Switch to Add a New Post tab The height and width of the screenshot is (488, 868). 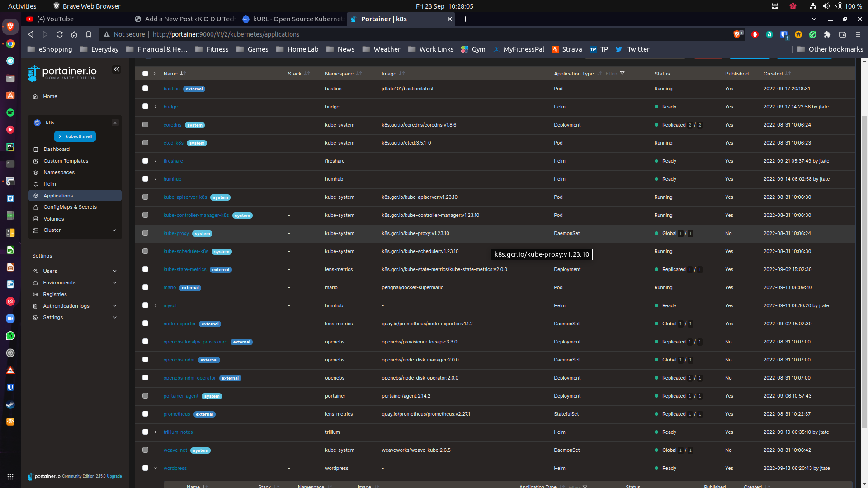click(x=185, y=19)
